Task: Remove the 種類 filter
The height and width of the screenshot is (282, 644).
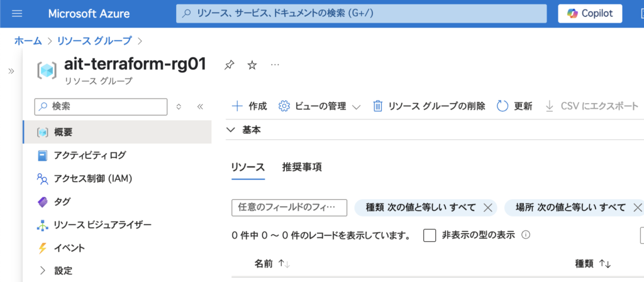Action: [x=488, y=208]
